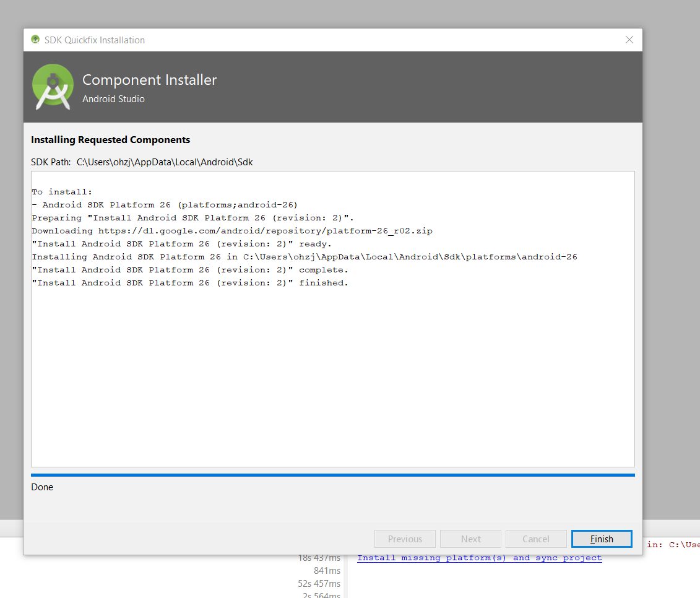Click the SDK Path value text
Viewport: 700px width, 598px height.
[165, 162]
